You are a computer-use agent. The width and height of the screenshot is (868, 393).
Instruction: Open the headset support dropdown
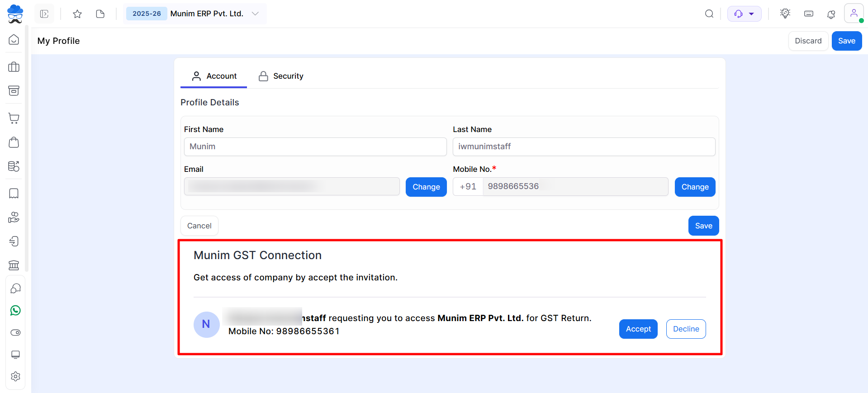tap(744, 14)
